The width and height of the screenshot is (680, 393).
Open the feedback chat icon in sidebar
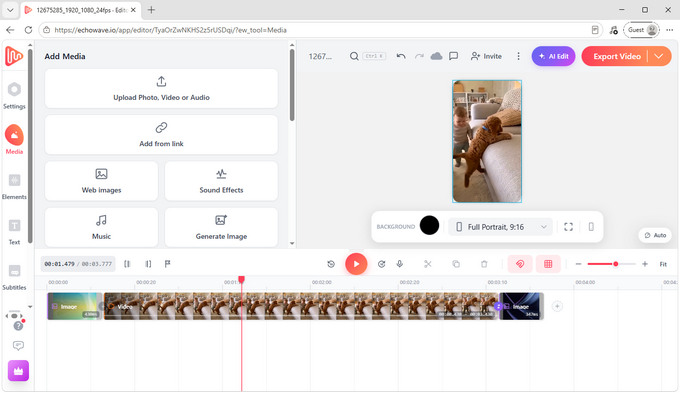pyautogui.click(x=18, y=346)
